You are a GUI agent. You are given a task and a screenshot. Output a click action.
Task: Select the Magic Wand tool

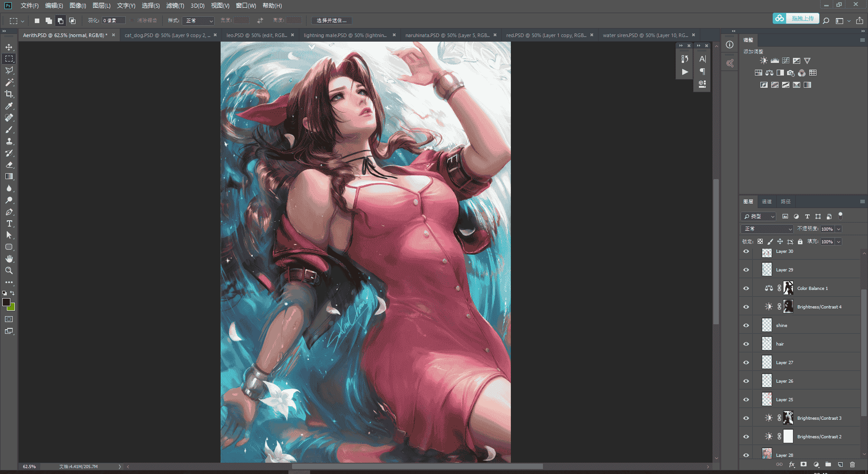(9, 82)
